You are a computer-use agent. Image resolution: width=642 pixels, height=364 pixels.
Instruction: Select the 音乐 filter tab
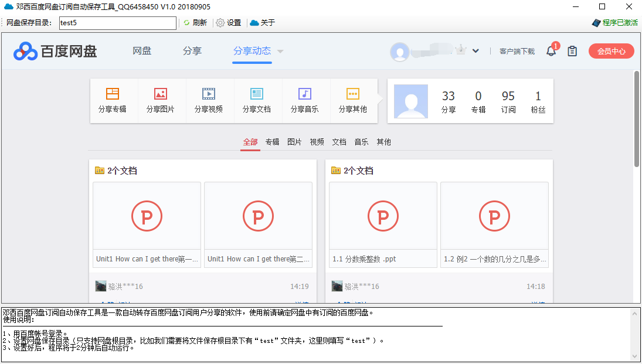[x=361, y=142]
